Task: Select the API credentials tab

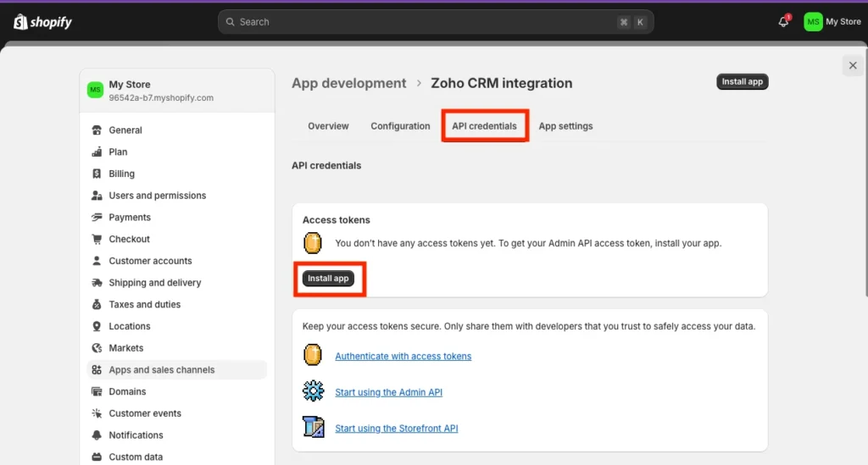Action: (484, 126)
